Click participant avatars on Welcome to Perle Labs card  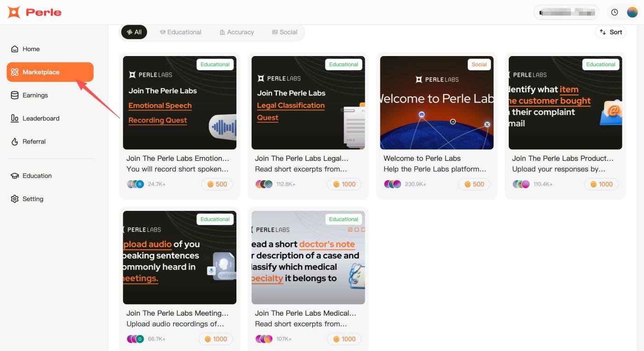coord(392,184)
